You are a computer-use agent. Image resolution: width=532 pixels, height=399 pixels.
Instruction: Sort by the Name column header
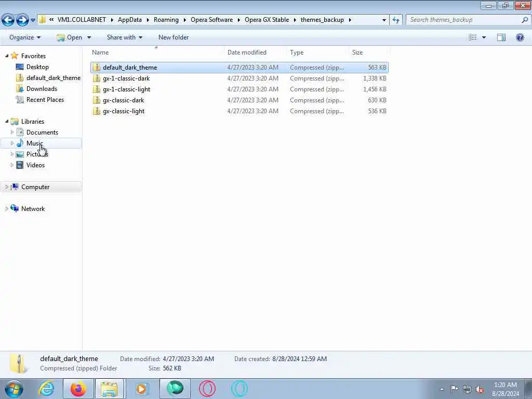[x=100, y=52]
